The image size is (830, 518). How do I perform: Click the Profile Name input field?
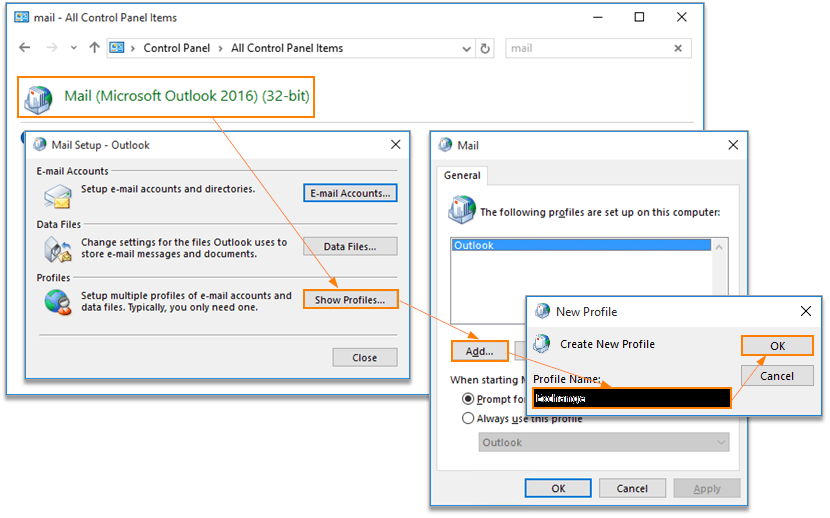631,398
